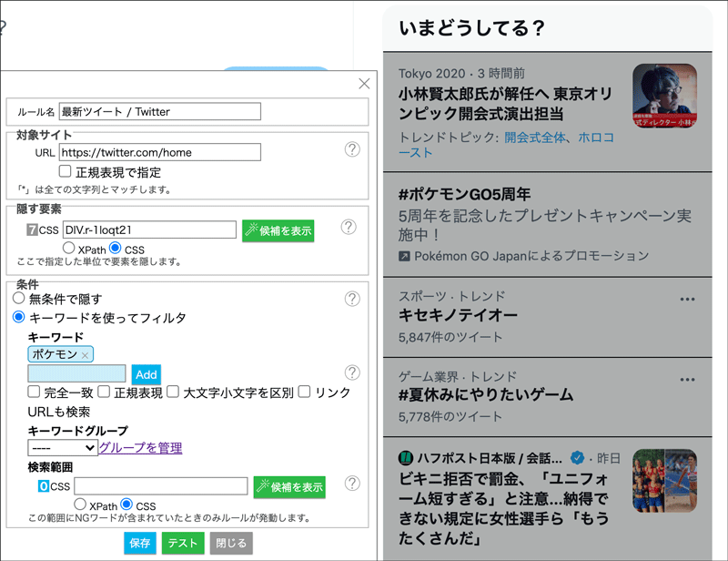This screenshot has width=728, height=561.
Task: Open グループを管理 link
Action: 141,447
